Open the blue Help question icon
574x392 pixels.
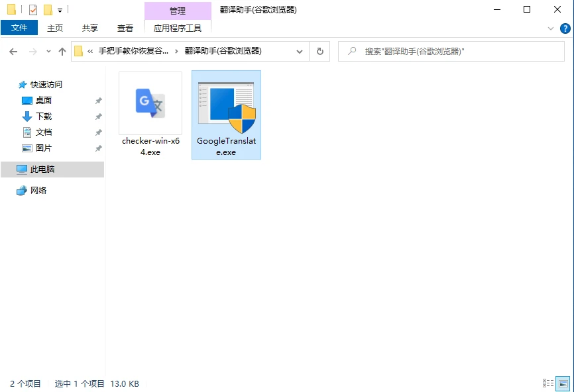(565, 28)
